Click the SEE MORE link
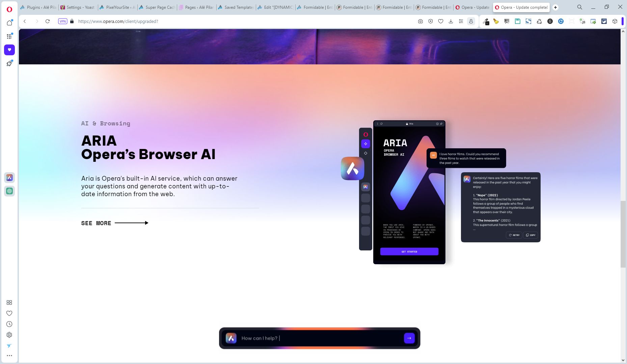Viewport: 627px width, 364px height. tap(115, 223)
